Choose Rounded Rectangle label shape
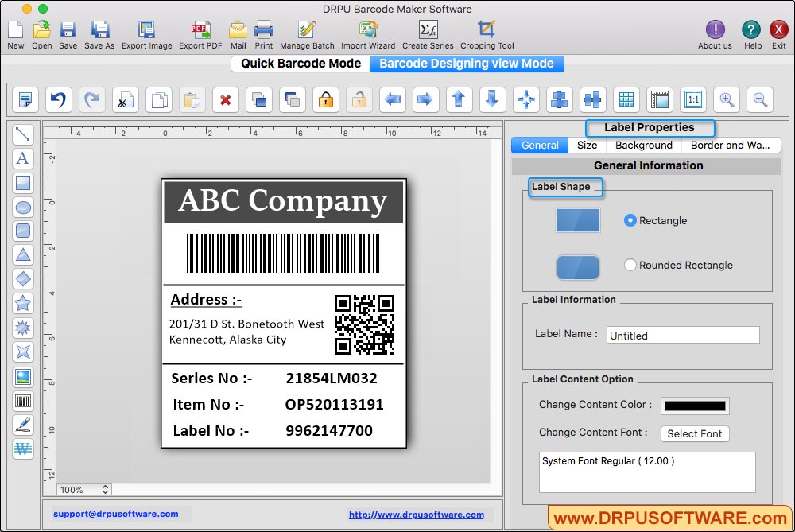Screen dimensions: 795x532 pos(629,265)
